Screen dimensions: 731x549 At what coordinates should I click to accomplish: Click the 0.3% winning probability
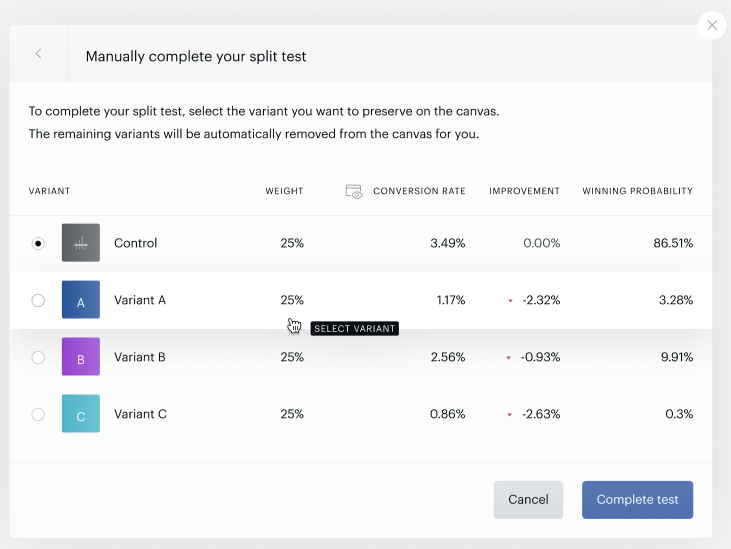click(679, 414)
